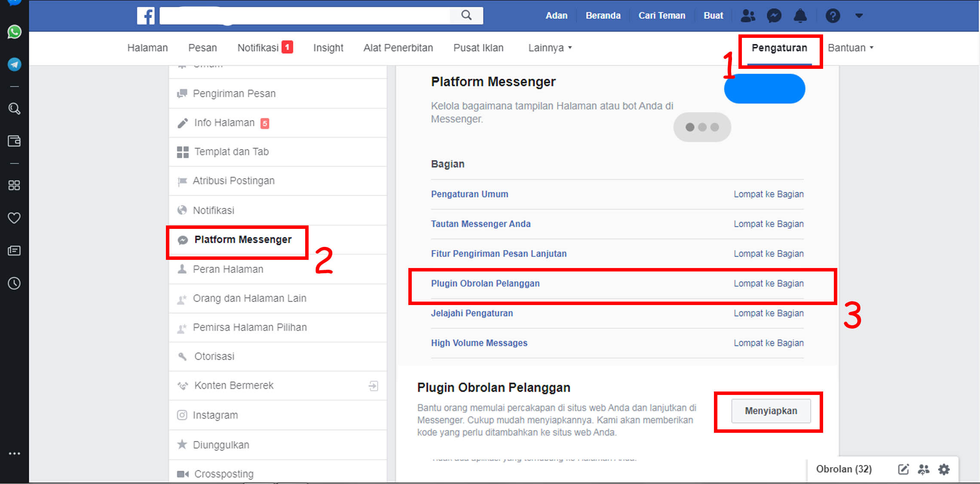The image size is (980, 484).
Task: Switch to the Insight tab
Action: click(x=328, y=48)
